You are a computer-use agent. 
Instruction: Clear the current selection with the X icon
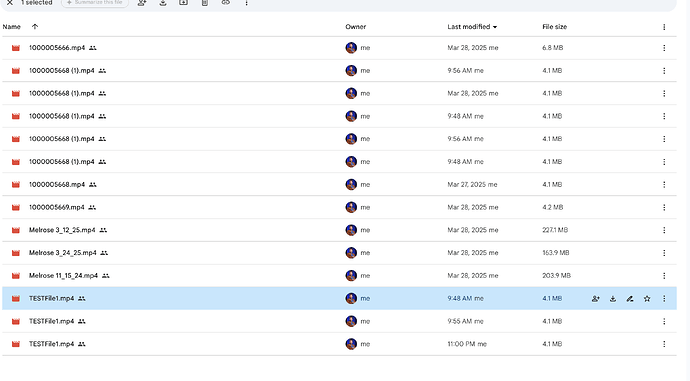(10, 3)
